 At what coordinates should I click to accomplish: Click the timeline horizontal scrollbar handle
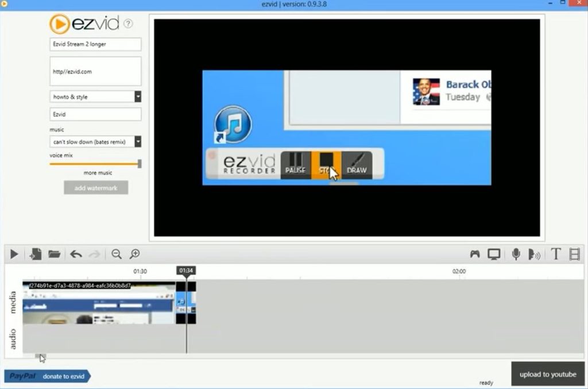[40, 356]
